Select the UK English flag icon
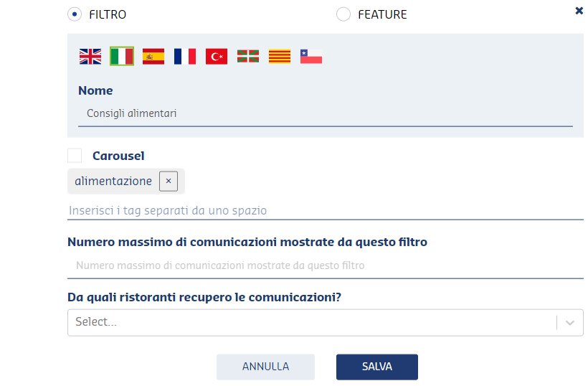The height and width of the screenshot is (386, 588). pos(90,57)
